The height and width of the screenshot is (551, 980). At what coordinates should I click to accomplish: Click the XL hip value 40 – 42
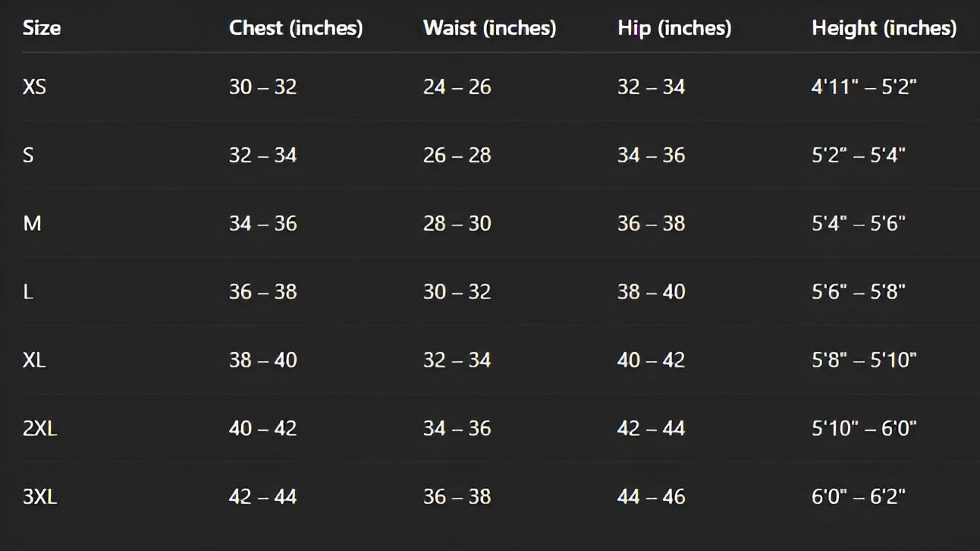[x=651, y=361]
